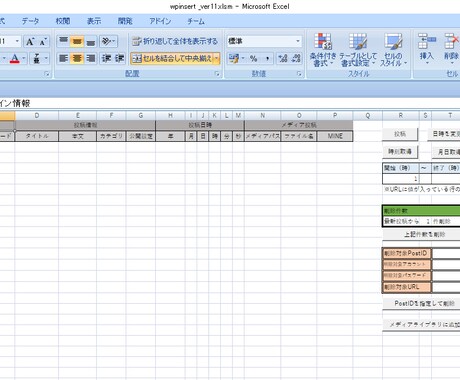Open テーブルとして書式設定 format as table
Image resolution: width=460 pixels, height=380 pixels.
tap(358, 50)
